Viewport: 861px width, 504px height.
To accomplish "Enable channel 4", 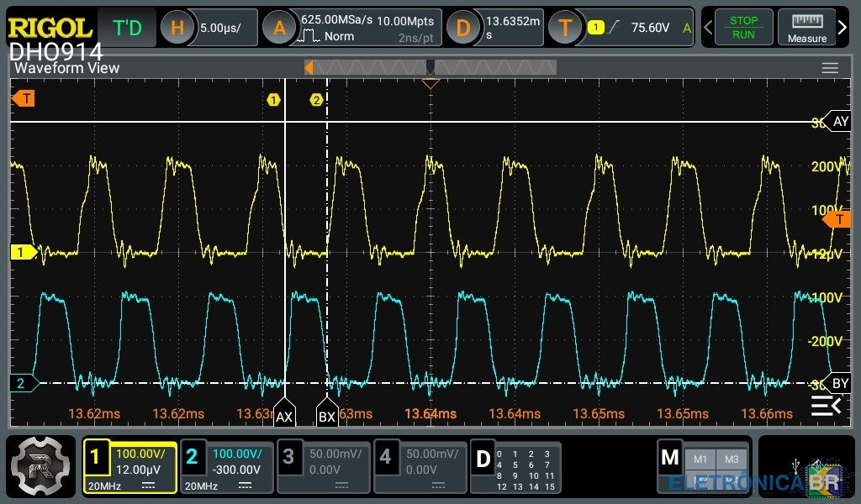I will point(420,466).
